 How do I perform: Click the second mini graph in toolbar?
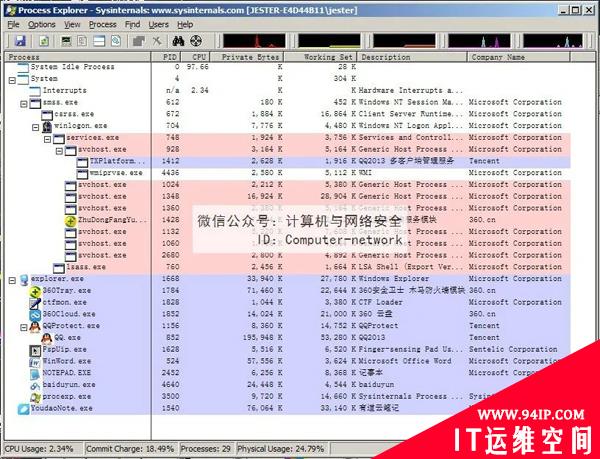[329, 41]
